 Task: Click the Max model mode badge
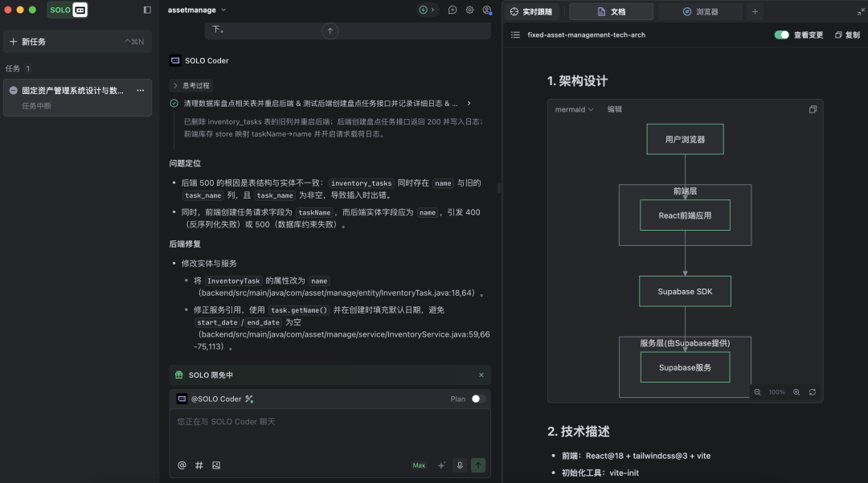pos(419,465)
